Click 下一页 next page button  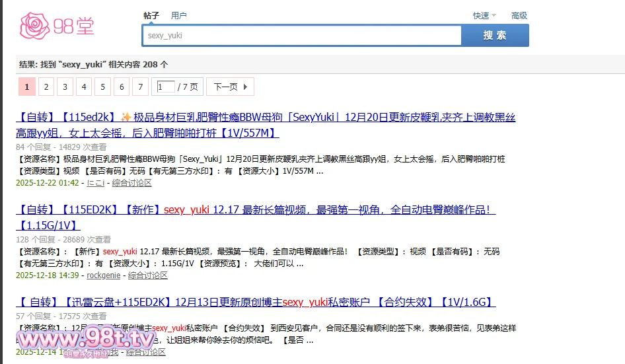pos(229,87)
